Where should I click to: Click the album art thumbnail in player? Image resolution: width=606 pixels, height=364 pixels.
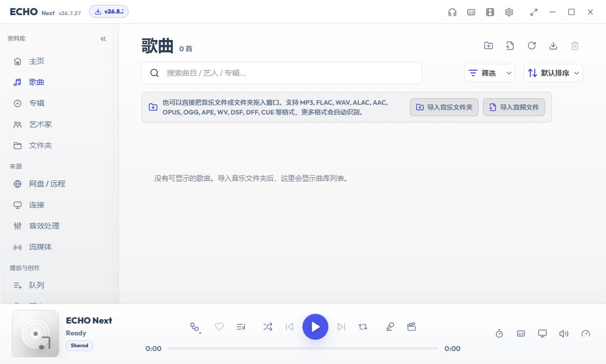[x=36, y=334]
